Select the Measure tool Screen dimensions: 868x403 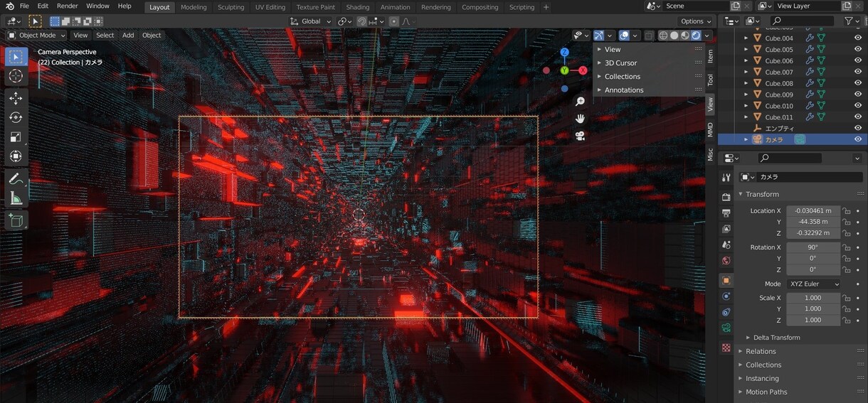pos(16,198)
